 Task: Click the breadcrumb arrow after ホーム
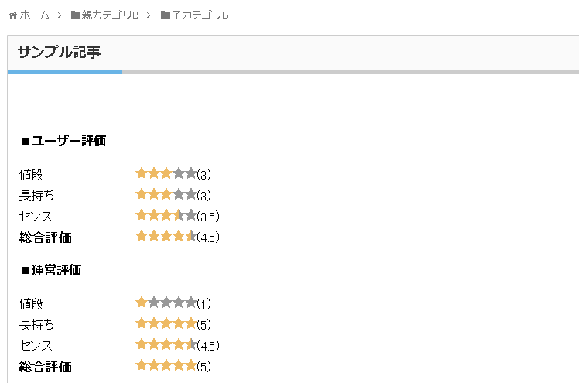(60, 15)
